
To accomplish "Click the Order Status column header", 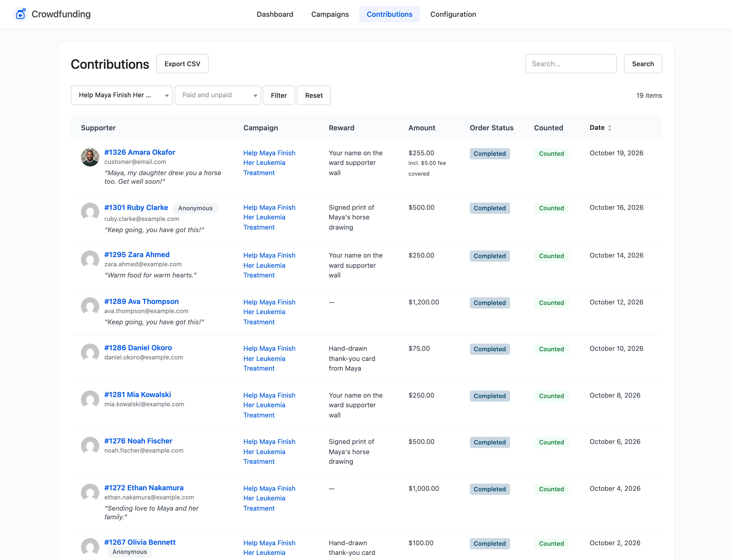I will pyautogui.click(x=491, y=128).
